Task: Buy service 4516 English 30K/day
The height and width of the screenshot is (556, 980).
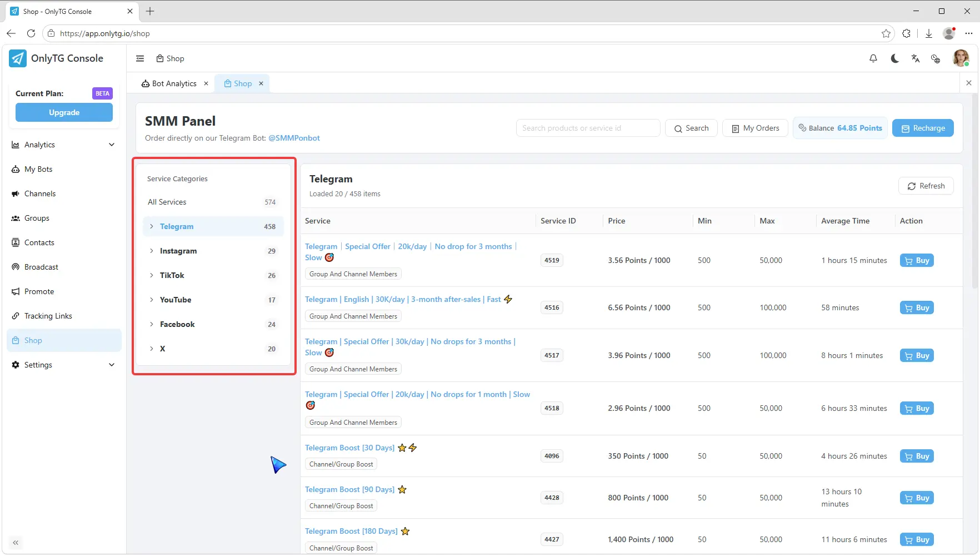Action: pos(917,307)
